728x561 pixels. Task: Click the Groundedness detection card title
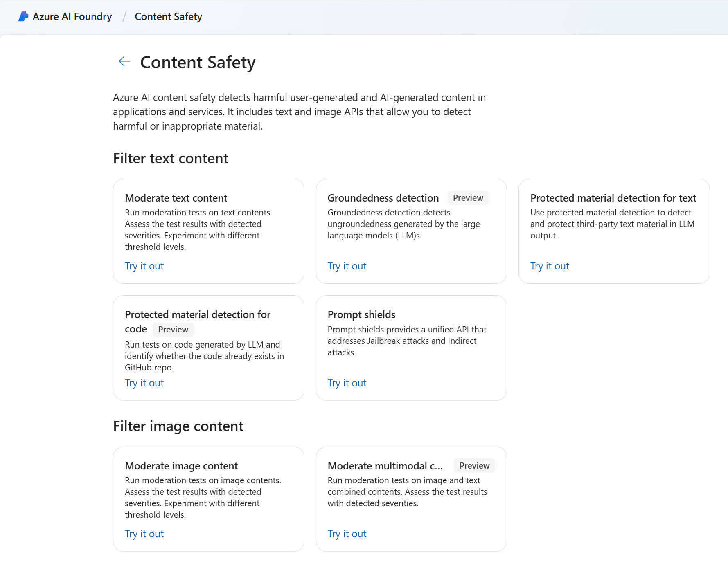point(383,198)
